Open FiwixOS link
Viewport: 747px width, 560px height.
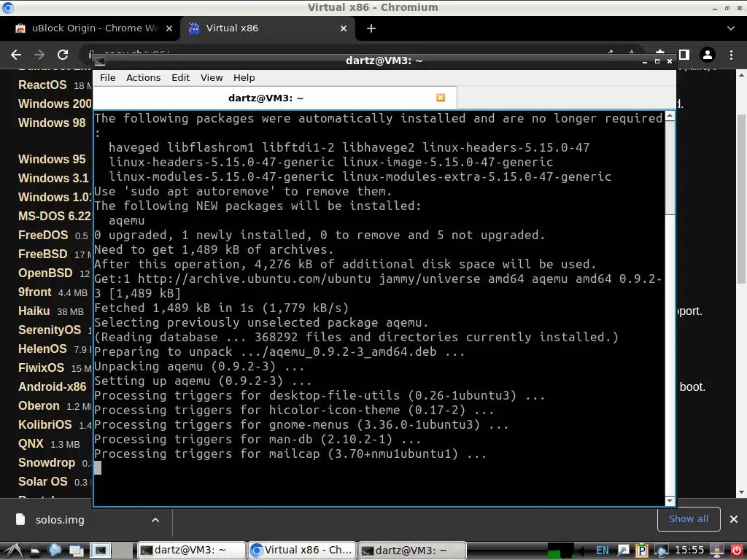41,368
